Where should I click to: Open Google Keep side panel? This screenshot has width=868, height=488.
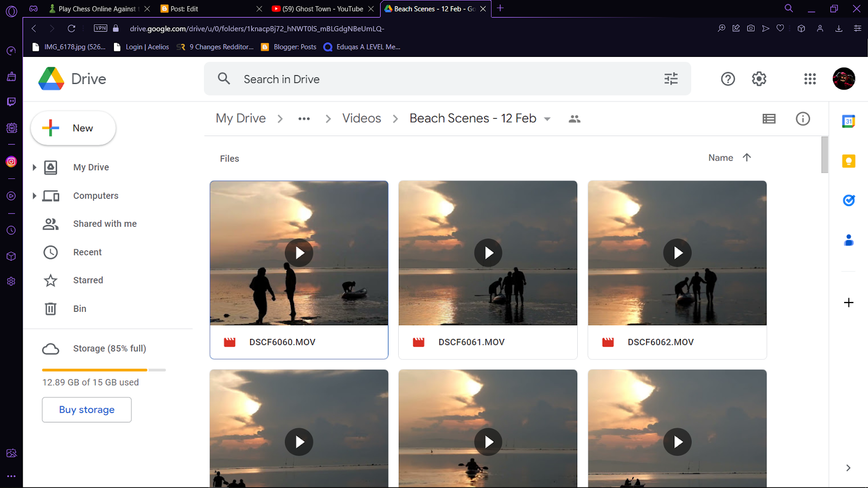[848, 161]
